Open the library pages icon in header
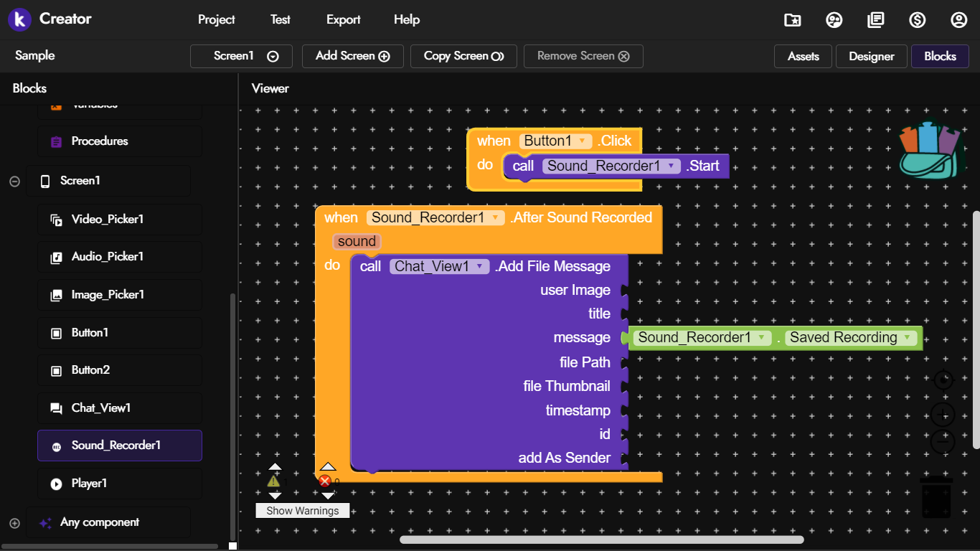Image resolution: width=980 pixels, height=551 pixels. click(x=875, y=20)
